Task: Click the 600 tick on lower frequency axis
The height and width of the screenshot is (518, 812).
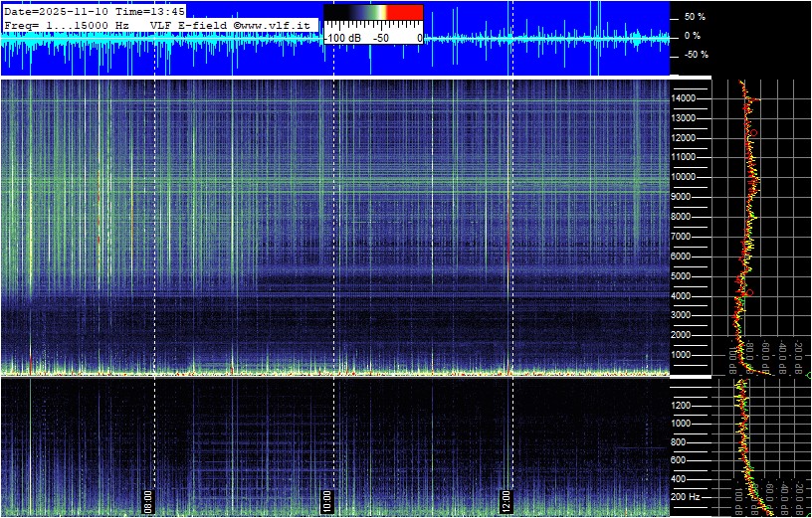Action: 684,459
